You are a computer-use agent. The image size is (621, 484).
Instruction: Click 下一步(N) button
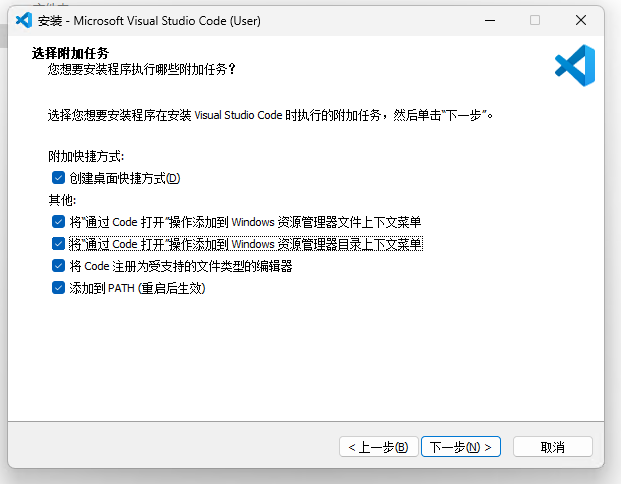[461, 447]
